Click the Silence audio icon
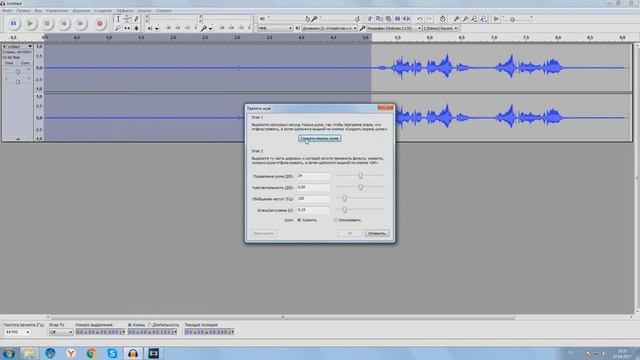This screenshot has width=640, height=360. pyautogui.click(x=406, y=19)
